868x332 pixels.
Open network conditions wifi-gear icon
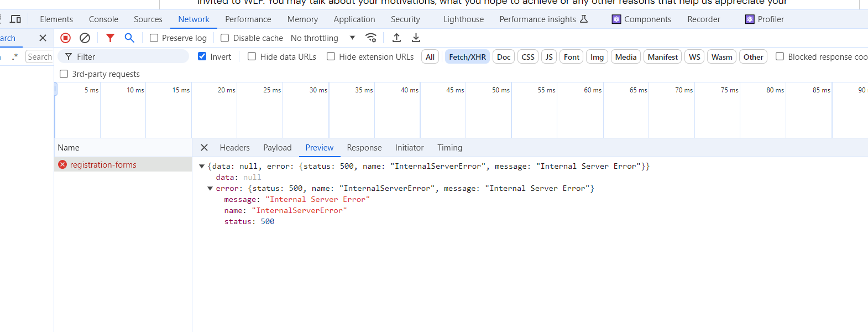[x=371, y=38]
